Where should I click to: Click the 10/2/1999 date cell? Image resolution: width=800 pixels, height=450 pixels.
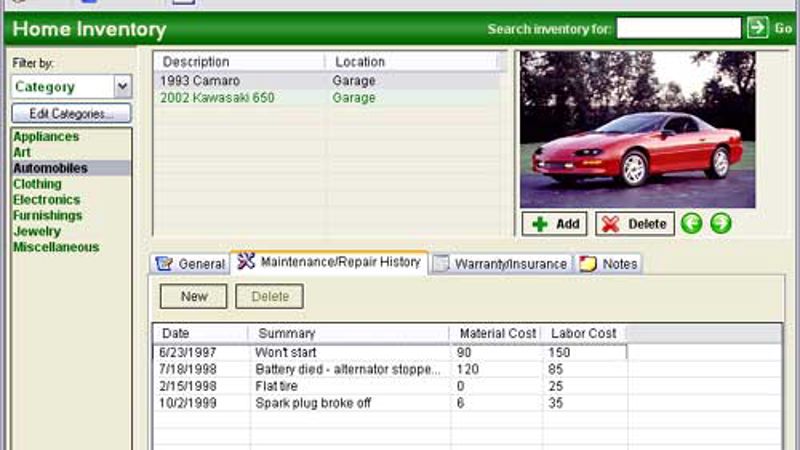pyautogui.click(x=188, y=403)
